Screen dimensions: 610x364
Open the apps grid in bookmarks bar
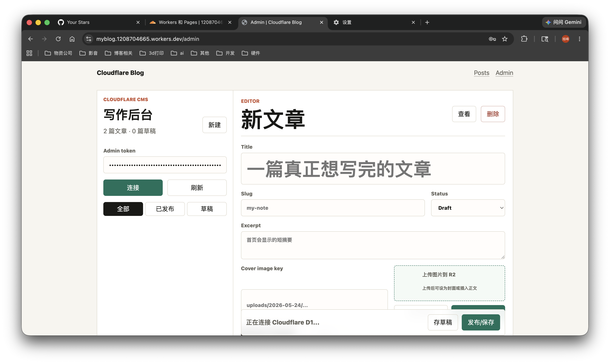click(29, 53)
